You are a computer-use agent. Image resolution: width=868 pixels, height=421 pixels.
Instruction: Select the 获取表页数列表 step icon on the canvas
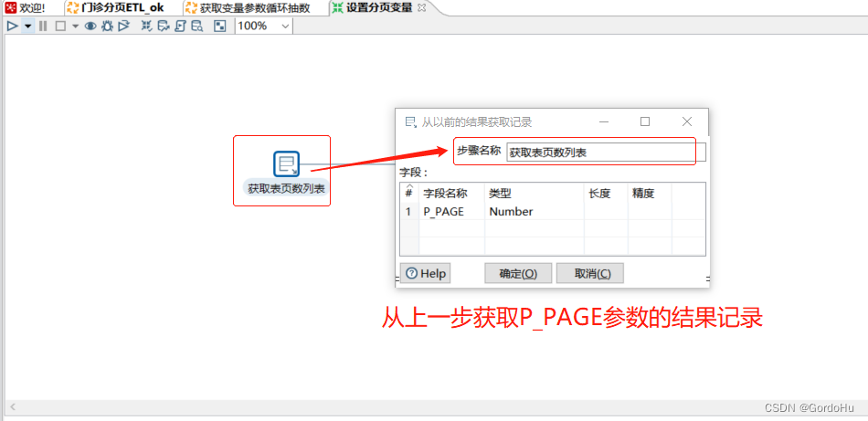286,163
